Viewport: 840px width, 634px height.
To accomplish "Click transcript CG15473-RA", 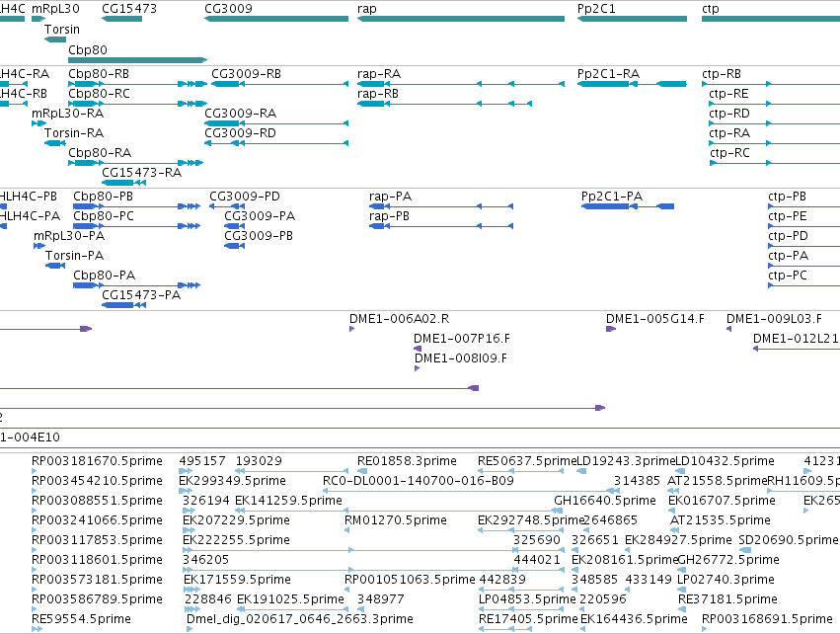I will pyautogui.click(x=141, y=173).
